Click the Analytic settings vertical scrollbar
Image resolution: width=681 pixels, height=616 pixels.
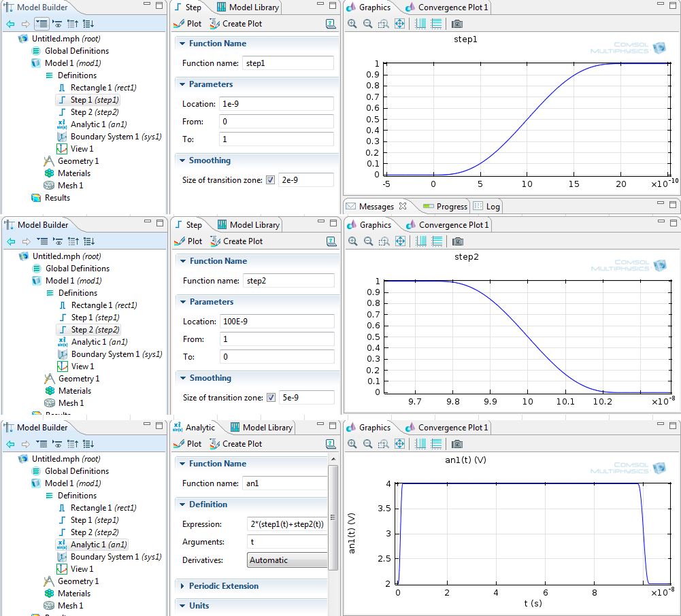(x=333, y=517)
